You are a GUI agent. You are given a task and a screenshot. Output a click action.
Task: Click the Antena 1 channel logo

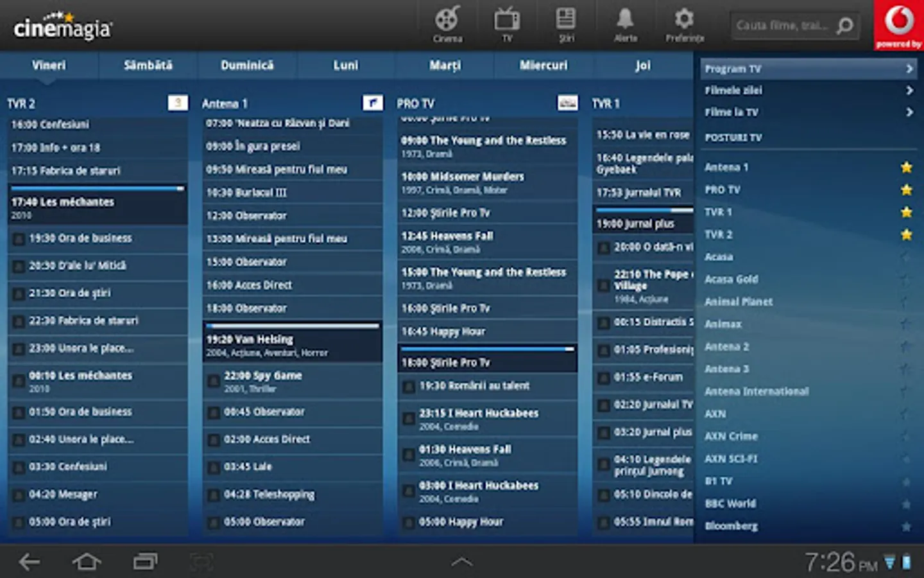pos(373,103)
